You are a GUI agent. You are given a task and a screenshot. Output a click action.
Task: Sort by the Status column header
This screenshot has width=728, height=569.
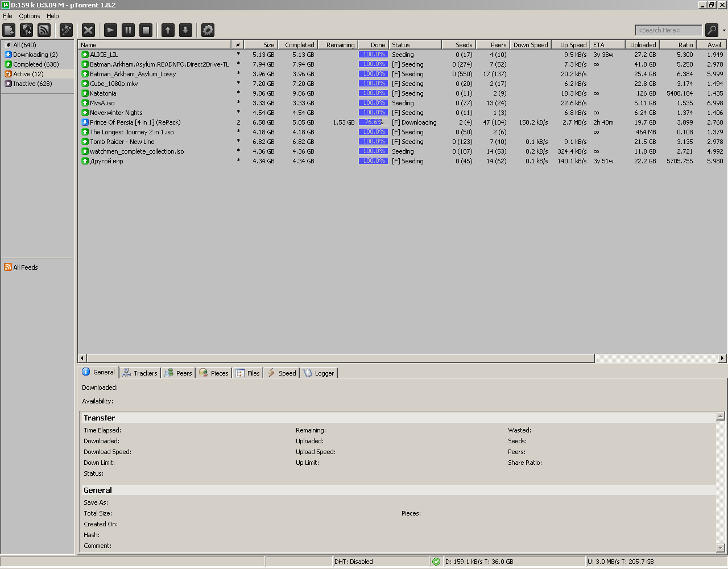click(415, 45)
